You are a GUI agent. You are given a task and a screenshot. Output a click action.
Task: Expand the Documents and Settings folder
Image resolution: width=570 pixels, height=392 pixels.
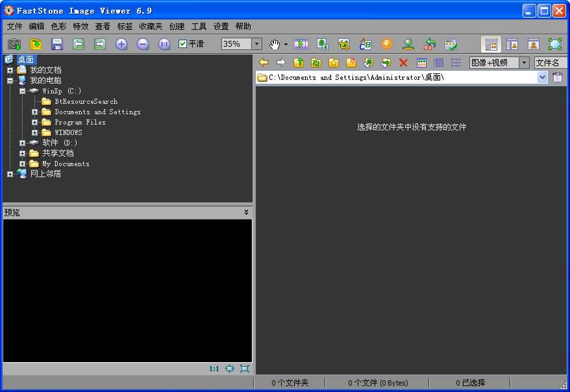pos(35,112)
